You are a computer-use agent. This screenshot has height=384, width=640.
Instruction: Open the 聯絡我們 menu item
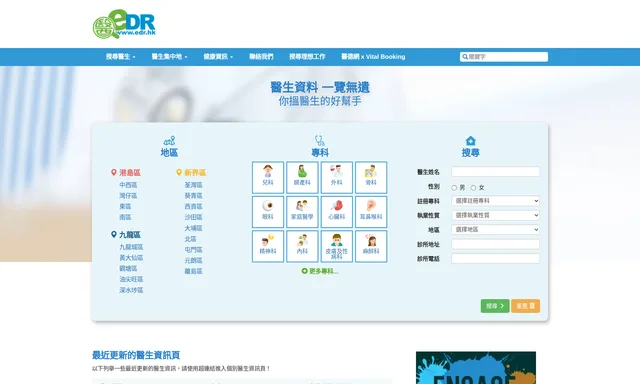261,57
